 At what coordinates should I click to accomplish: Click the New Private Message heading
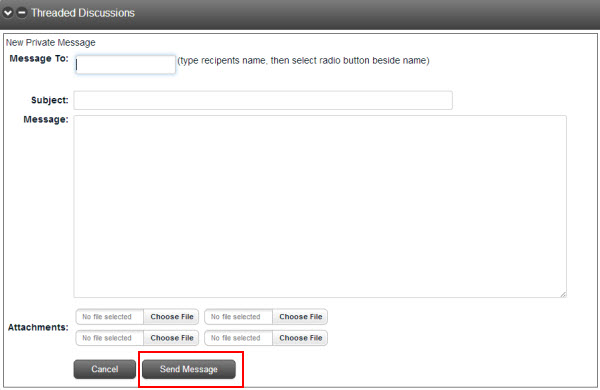point(51,42)
